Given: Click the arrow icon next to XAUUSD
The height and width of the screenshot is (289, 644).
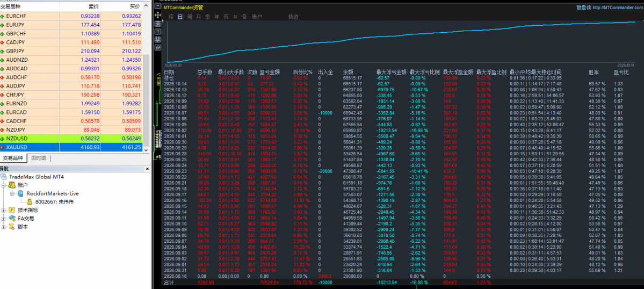Looking at the screenshot, I should (x=3, y=147).
